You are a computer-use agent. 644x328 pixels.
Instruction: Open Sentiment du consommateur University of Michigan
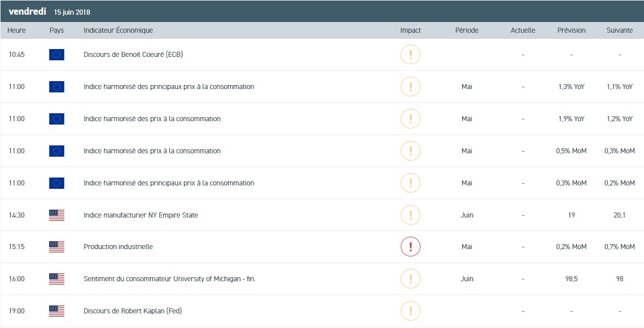(x=169, y=279)
